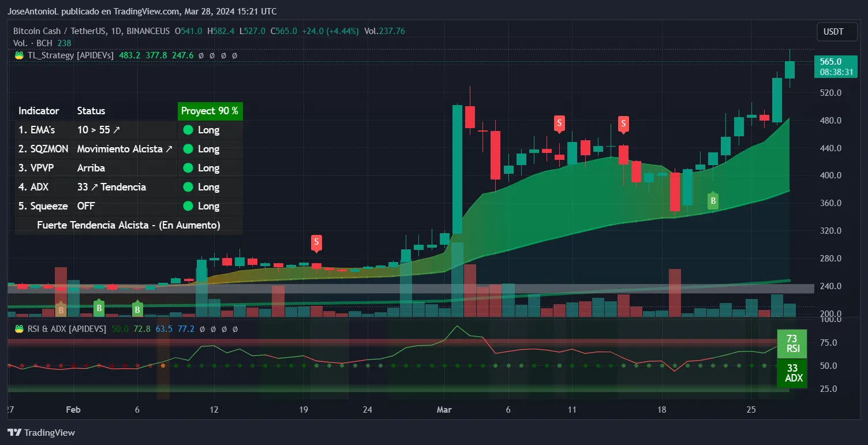Click the 565.0 current price label

[x=830, y=61]
